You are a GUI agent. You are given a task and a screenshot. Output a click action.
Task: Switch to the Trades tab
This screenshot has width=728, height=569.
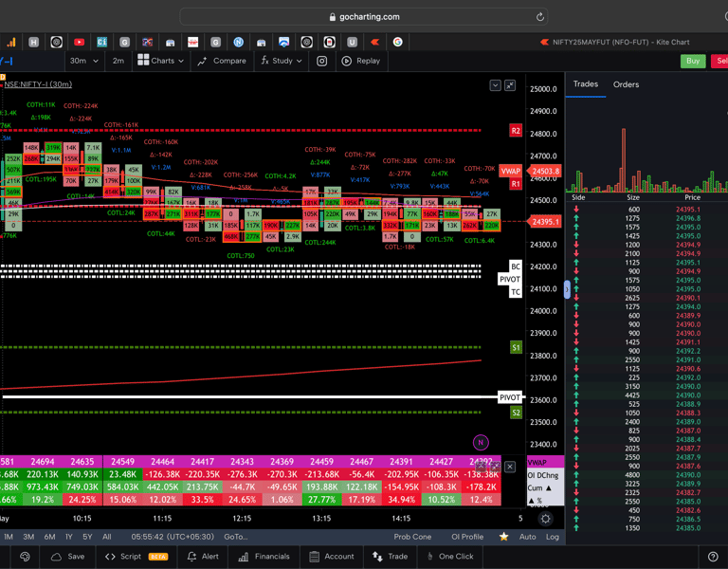click(586, 84)
